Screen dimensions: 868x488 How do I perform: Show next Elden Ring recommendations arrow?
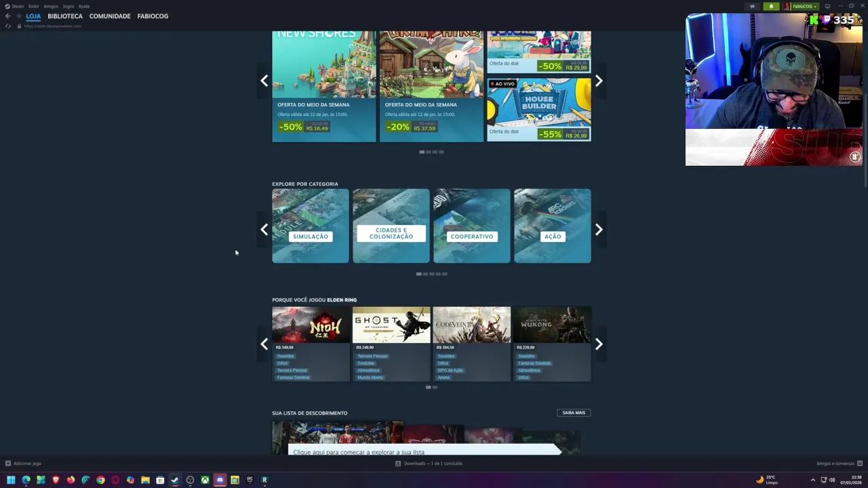pos(599,344)
